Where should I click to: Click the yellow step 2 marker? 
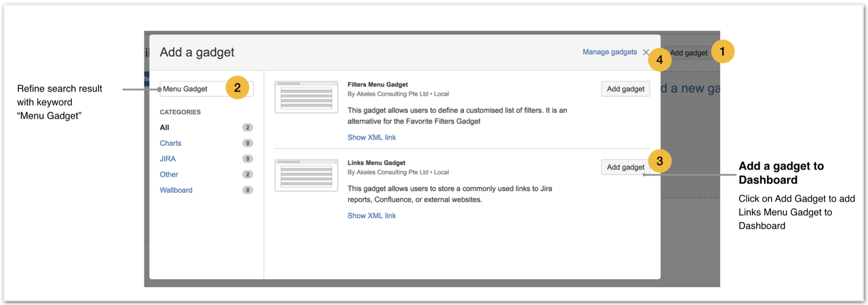pos(237,88)
